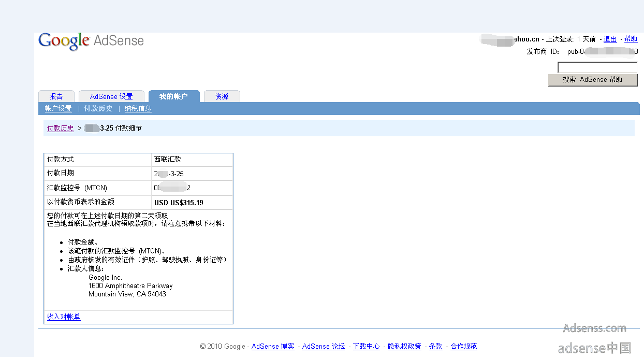Click the 汇款监控号 (MTCN) label

point(77,188)
